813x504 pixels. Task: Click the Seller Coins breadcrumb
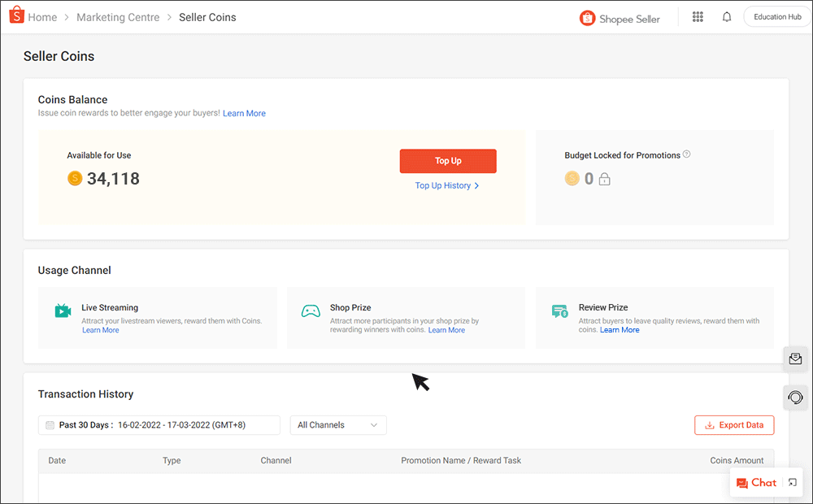coord(207,17)
